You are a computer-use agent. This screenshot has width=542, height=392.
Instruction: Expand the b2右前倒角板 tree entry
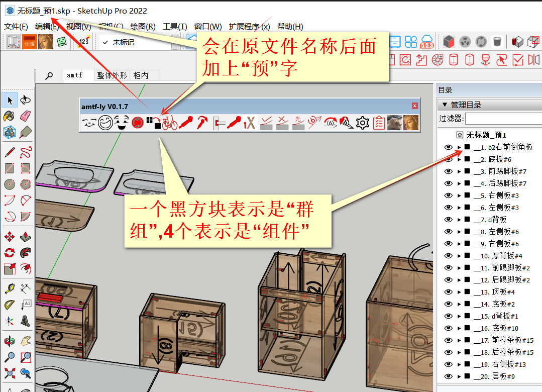(459, 147)
